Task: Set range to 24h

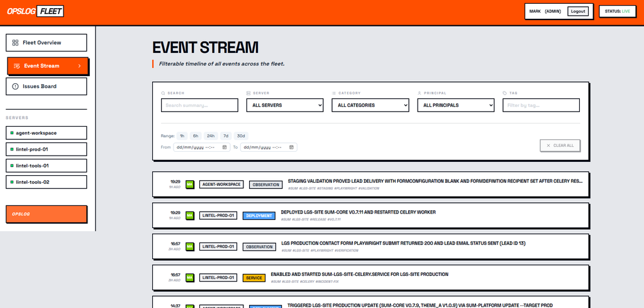Action: coord(211,136)
